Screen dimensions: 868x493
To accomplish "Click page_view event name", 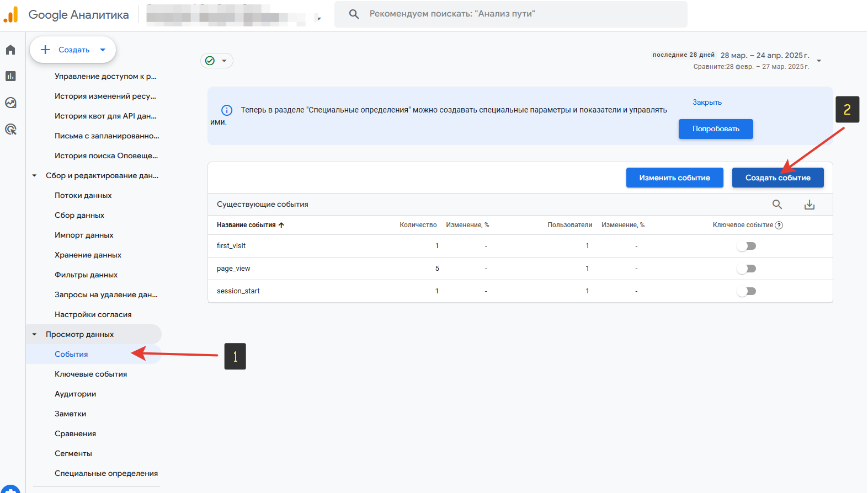I will click(x=233, y=269).
